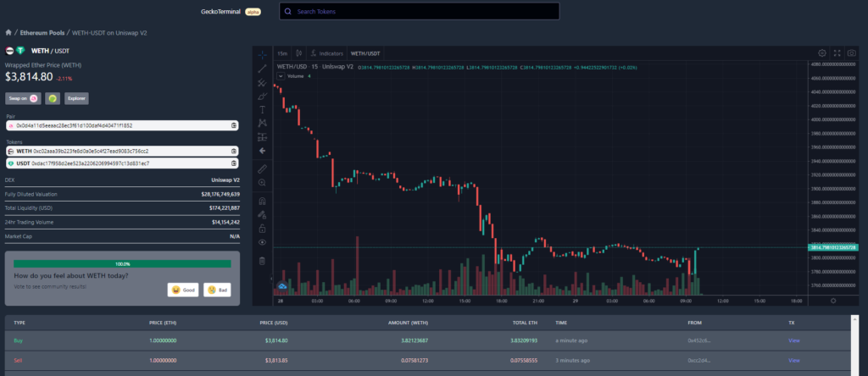Open the Indicators menu

328,53
